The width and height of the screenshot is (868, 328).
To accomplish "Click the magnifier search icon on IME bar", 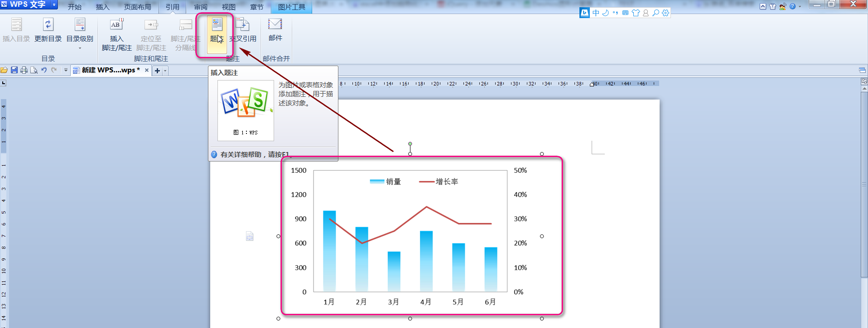I will [x=656, y=13].
